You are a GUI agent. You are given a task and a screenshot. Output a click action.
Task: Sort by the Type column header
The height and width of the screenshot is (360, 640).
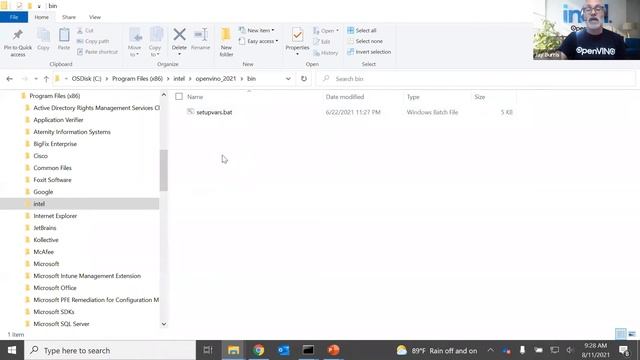tap(413, 97)
